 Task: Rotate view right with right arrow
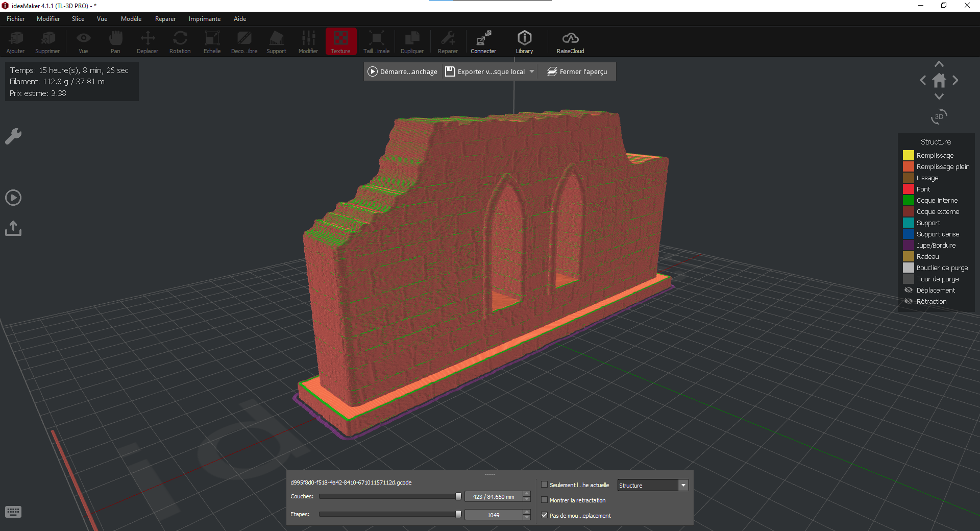(955, 80)
